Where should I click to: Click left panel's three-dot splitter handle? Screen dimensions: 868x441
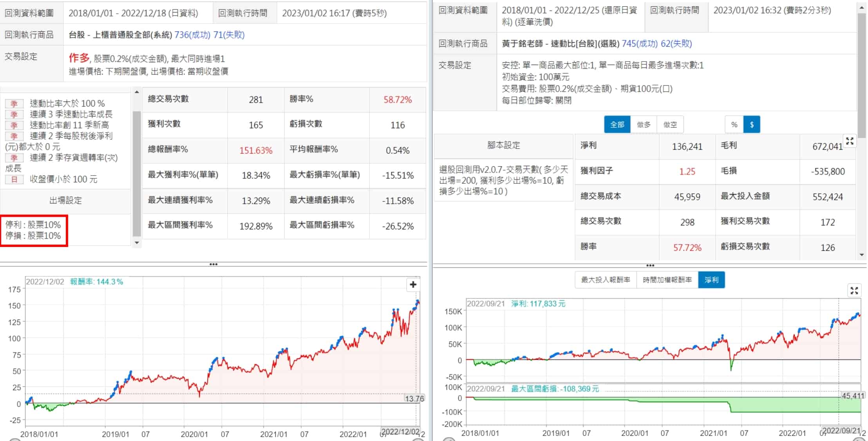coord(213,264)
